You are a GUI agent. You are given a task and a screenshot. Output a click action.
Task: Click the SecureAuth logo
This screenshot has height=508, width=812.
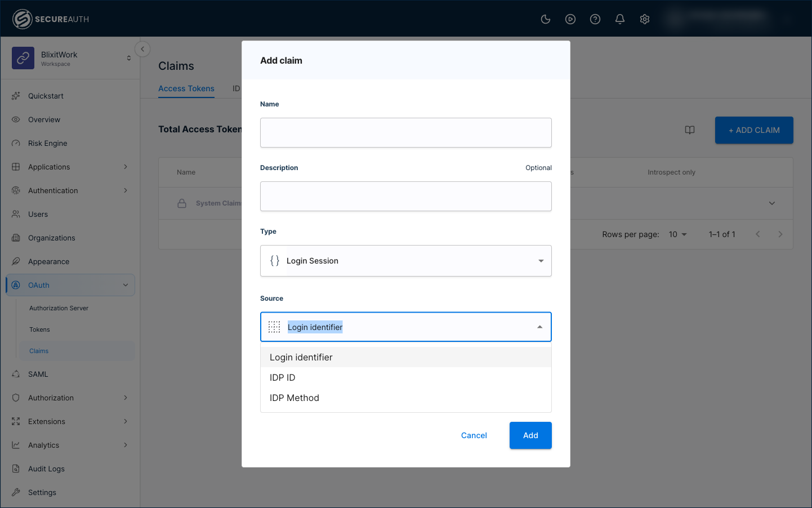[51, 19]
